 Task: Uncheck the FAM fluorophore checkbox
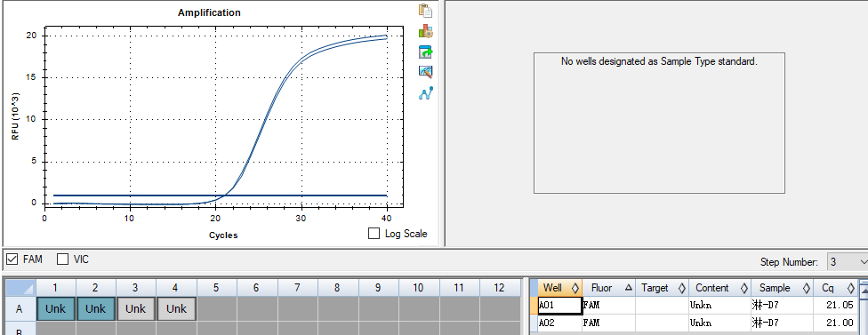coord(12,259)
